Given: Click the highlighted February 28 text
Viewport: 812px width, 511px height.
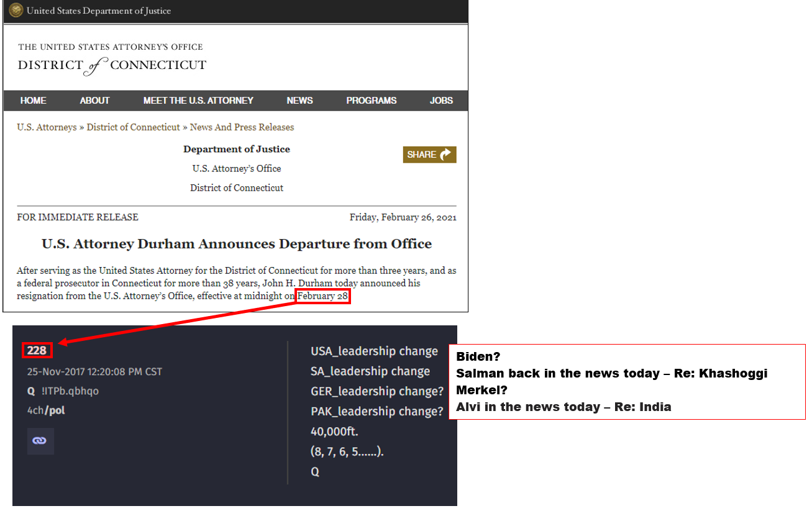Looking at the screenshot, I should tap(322, 296).
